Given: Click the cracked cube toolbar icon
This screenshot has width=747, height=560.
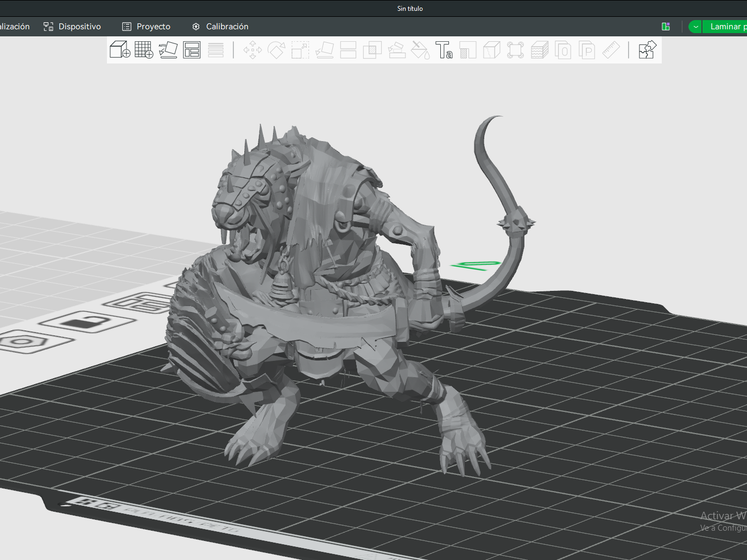Looking at the screenshot, I should point(491,50).
